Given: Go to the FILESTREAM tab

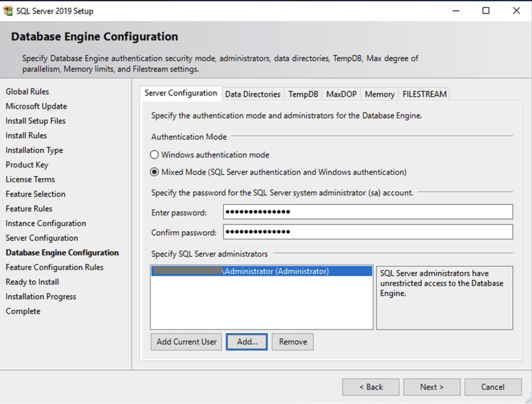Looking at the screenshot, I should point(424,94).
